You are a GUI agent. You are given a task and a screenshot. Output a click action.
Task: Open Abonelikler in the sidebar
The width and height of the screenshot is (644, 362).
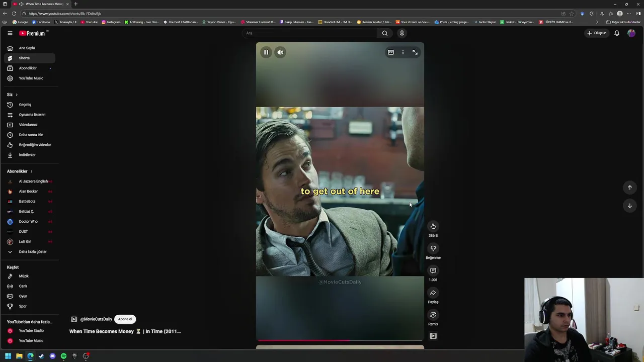tap(30, 68)
